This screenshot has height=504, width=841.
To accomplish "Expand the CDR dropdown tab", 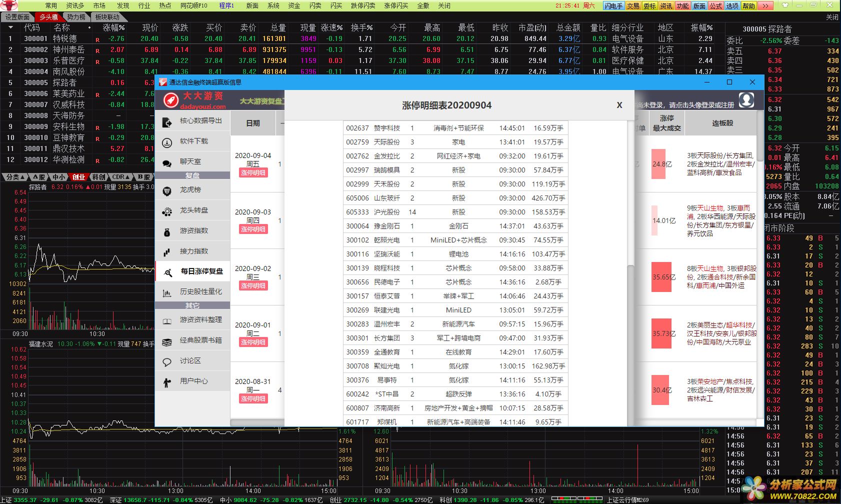I will pos(120,177).
